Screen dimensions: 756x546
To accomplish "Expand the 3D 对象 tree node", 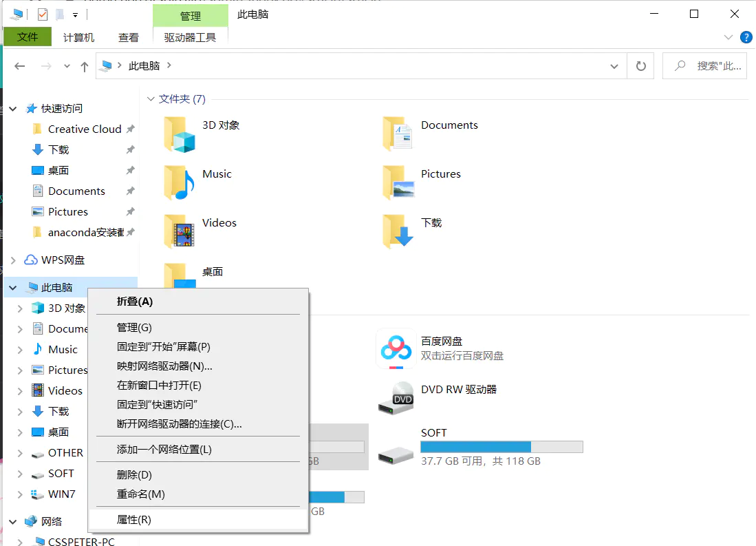I will click(20, 308).
